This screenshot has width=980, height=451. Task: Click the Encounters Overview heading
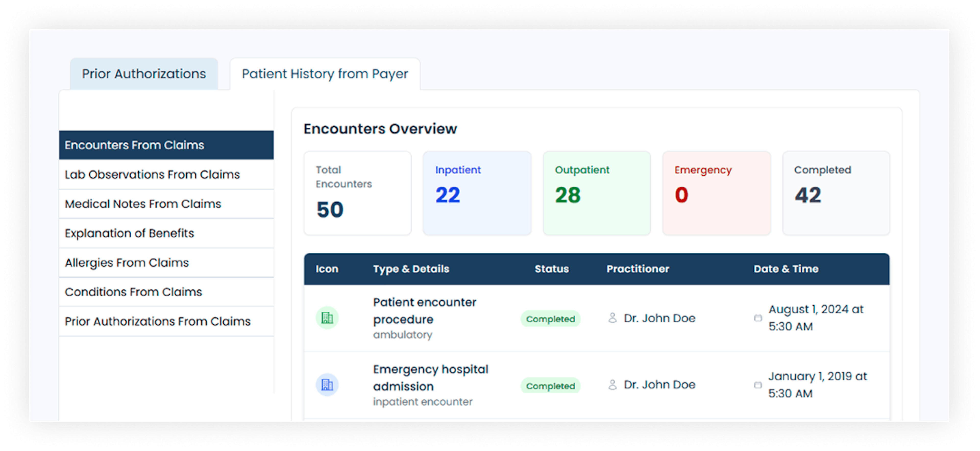pos(380,129)
